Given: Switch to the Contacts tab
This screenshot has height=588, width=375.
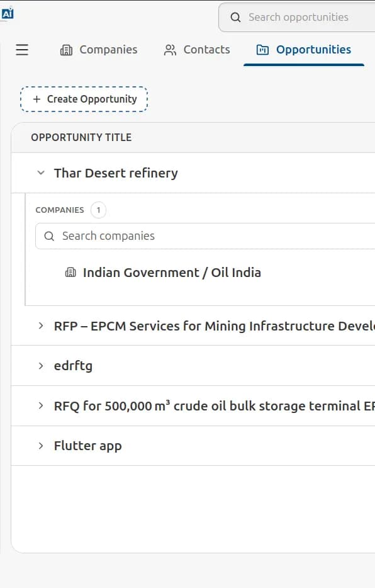Looking at the screenshot, I should tap(197, 50).
